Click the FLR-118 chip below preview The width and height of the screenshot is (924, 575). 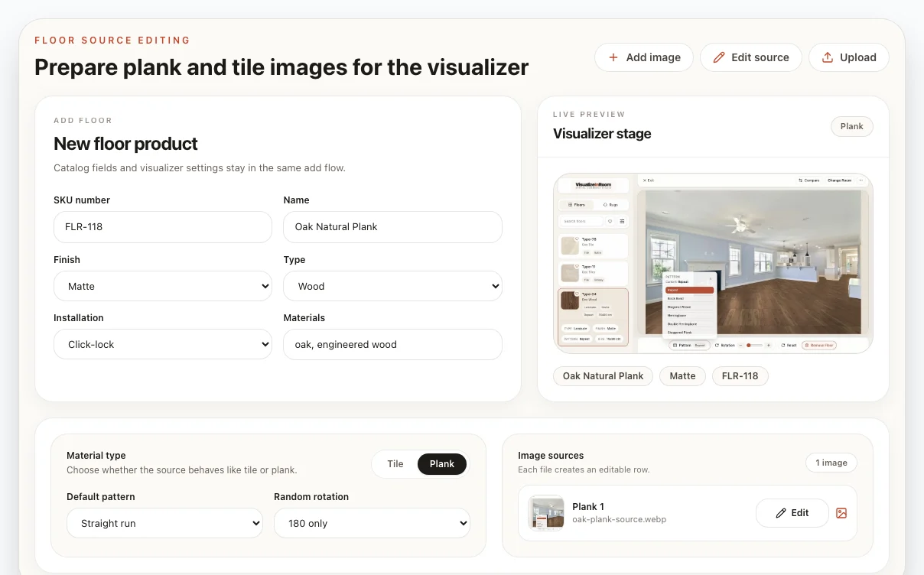[x=740, y=376]
